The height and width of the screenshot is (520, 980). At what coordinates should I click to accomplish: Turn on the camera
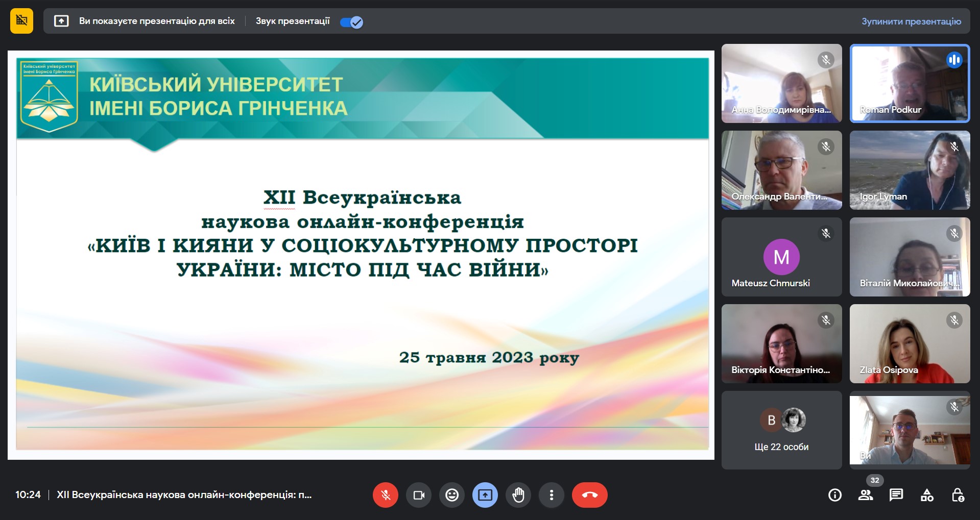tap(419, 495)
